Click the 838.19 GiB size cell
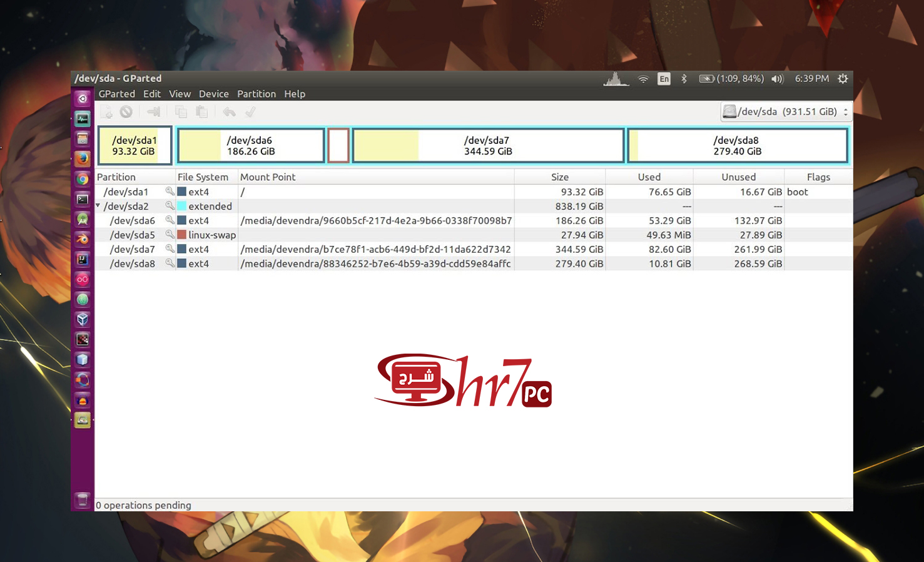Viewport: 924px width, 562px height. [579, 206]
